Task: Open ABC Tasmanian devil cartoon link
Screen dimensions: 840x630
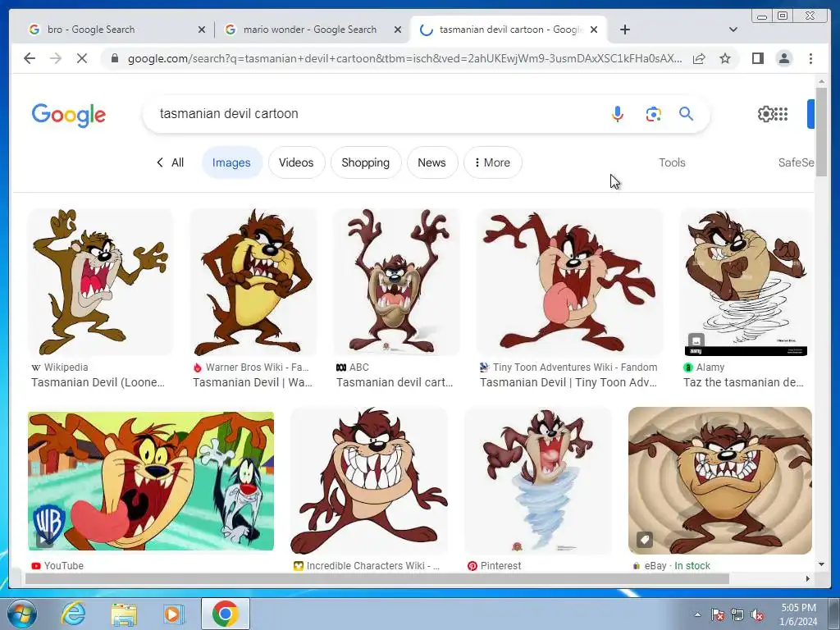Action: tap(395, 382)
